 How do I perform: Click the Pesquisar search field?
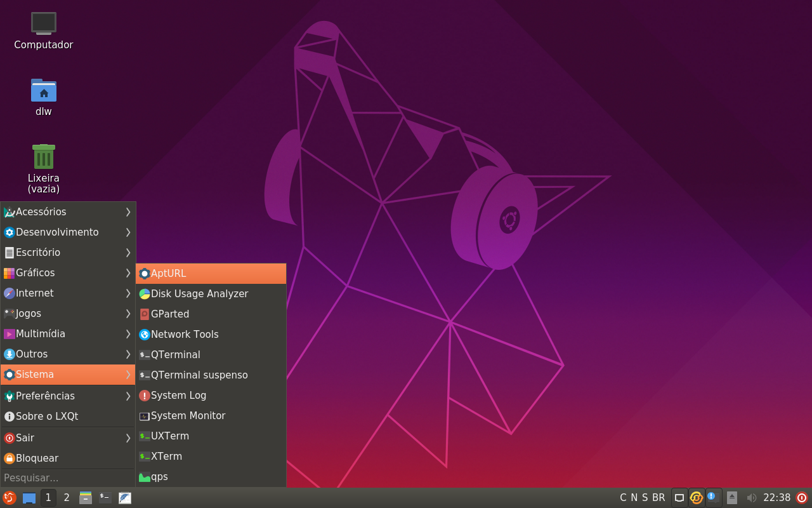(68, 478)
